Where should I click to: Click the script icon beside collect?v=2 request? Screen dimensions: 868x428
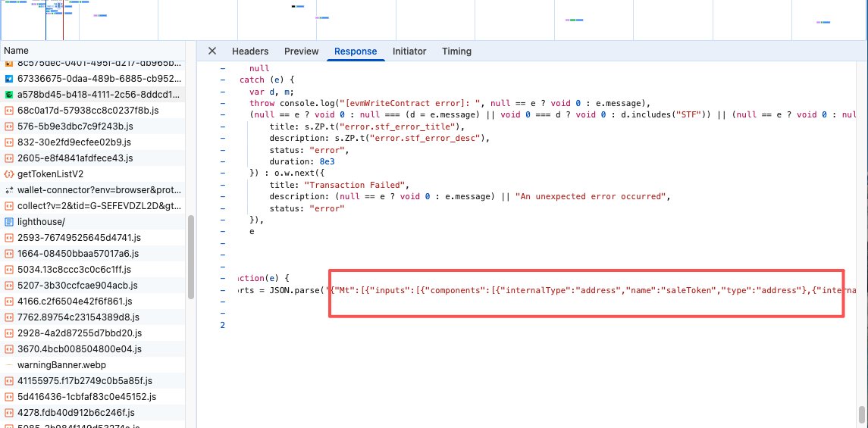[x=9, y=206]
